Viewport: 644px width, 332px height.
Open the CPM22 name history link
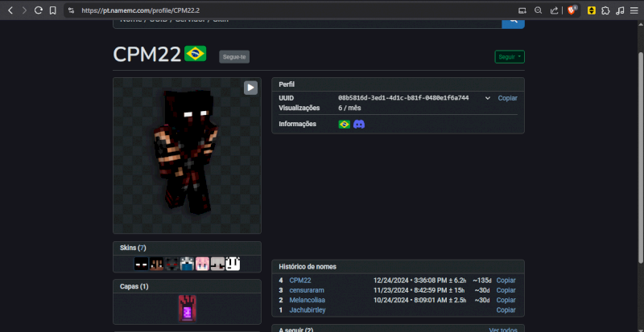tap(300, 281)
